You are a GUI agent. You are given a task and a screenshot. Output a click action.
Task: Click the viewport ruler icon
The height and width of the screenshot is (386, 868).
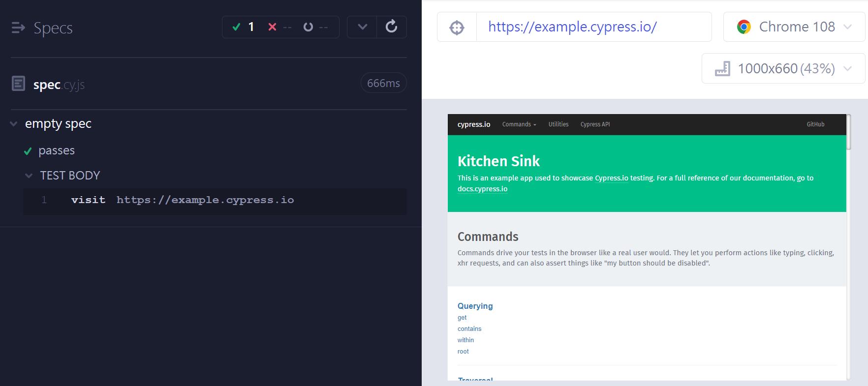pyautogui.click(x=722, y=68)
